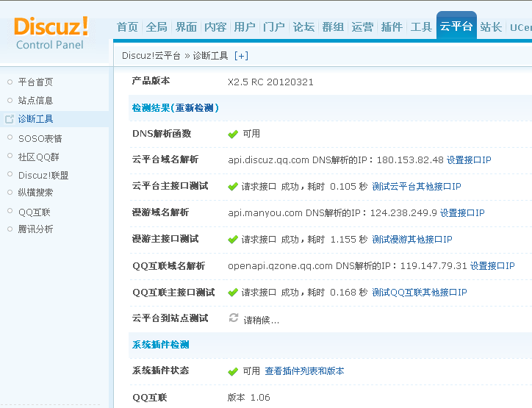
Task: Click the 漫游域名解析 row label
Action: coord(160,212)
